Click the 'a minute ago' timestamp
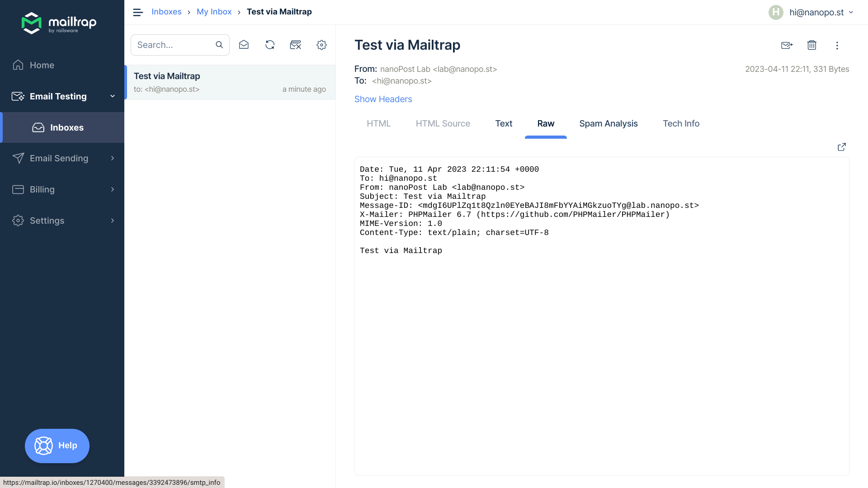868x488 pixels. pos(304,89)
